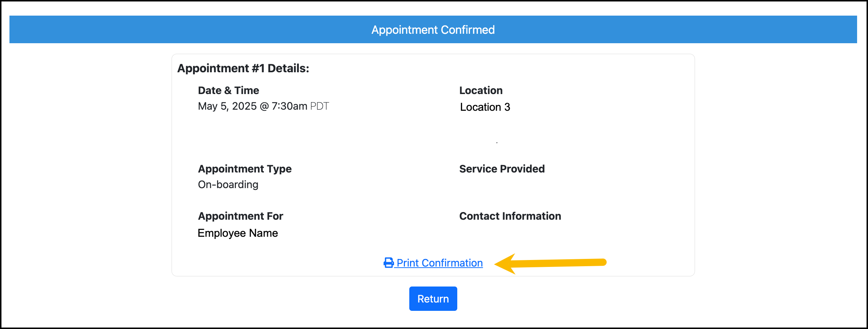Click the Print Confirmation link
The height and width of the screenshot is (329, 868).
pos(439,263)
